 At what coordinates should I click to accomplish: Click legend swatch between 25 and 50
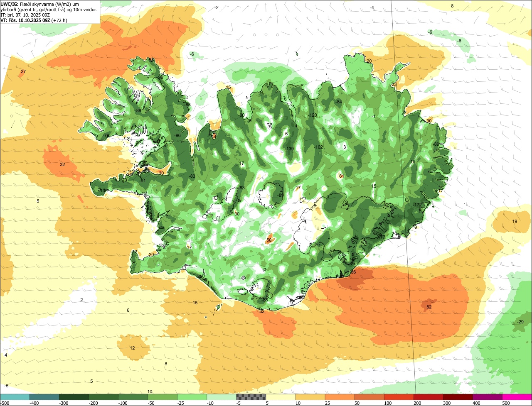340,397
